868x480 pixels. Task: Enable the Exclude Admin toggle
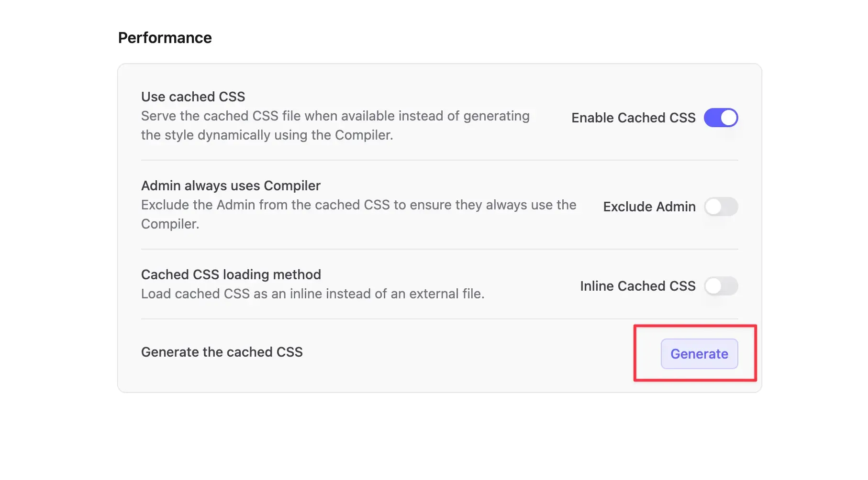pos(721,207)
